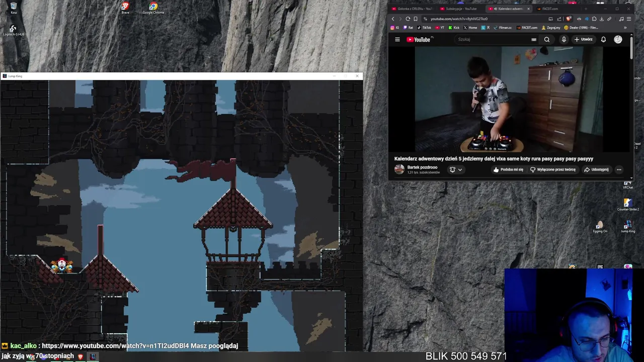
Task: Open the Counter-Strike 2 desktop shortcut
Action: 627,205
